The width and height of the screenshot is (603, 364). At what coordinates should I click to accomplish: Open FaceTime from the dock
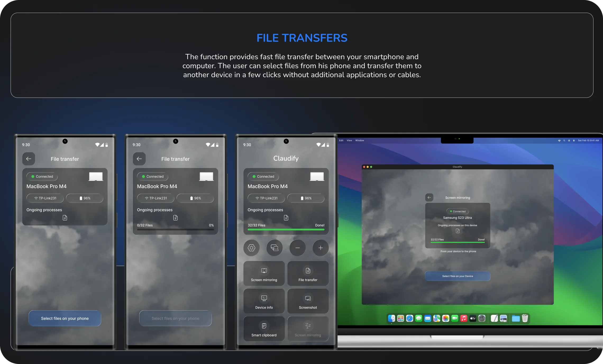455,318
